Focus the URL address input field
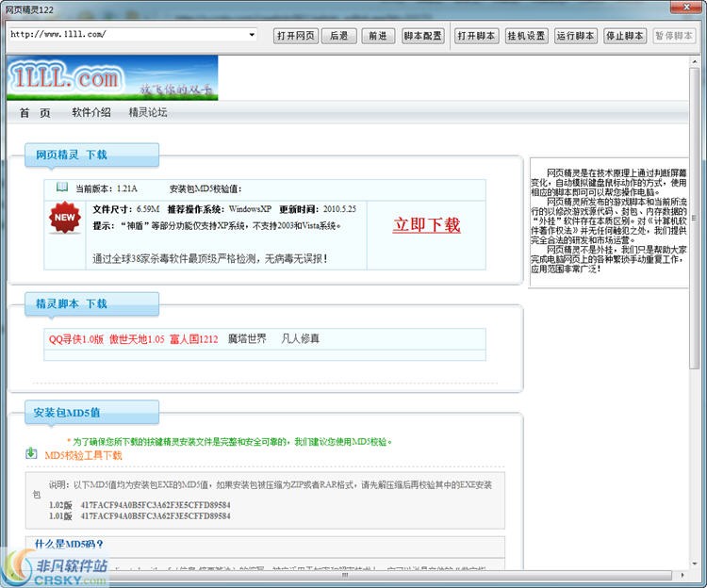 click(128, 34)
